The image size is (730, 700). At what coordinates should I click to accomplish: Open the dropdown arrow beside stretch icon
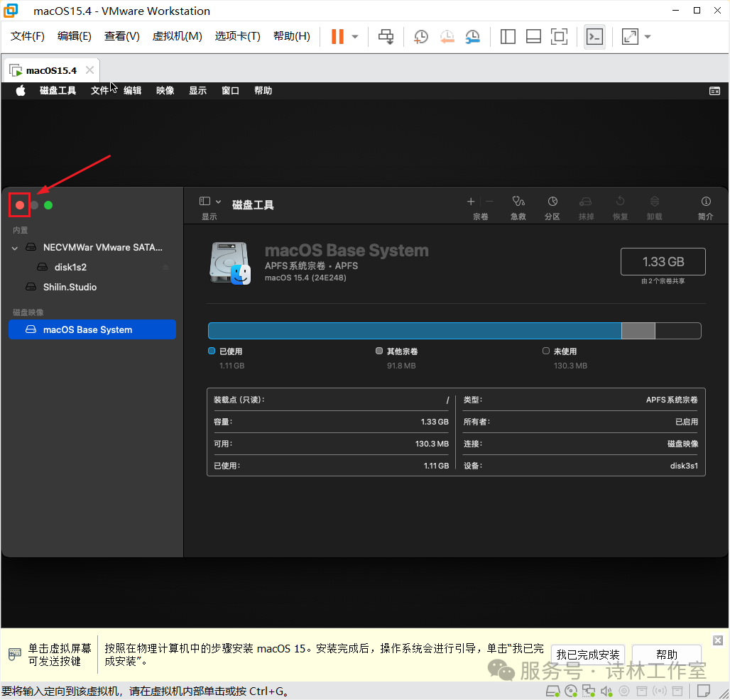pos(648,36)
